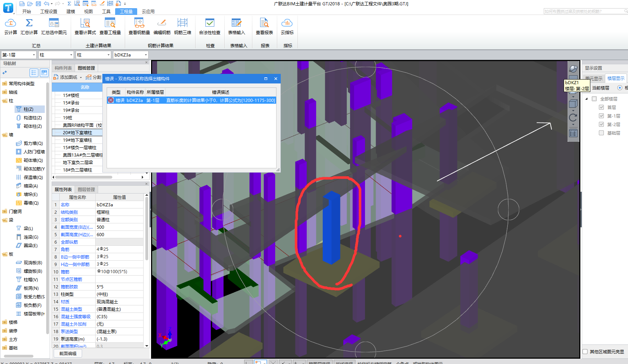The image size is (628, 364).
Task: Switch navigation tree to panel view icon
Action: (x=44, y=73)
